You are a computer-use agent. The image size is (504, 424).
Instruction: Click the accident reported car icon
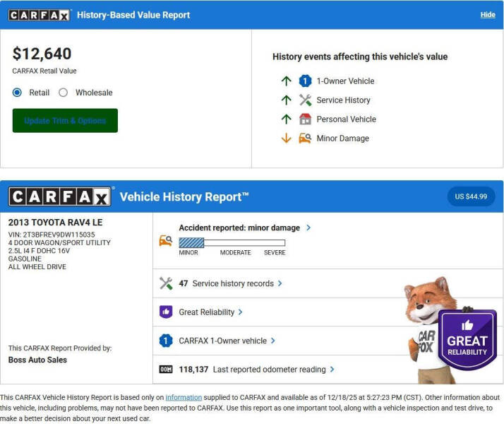(166, 241)
